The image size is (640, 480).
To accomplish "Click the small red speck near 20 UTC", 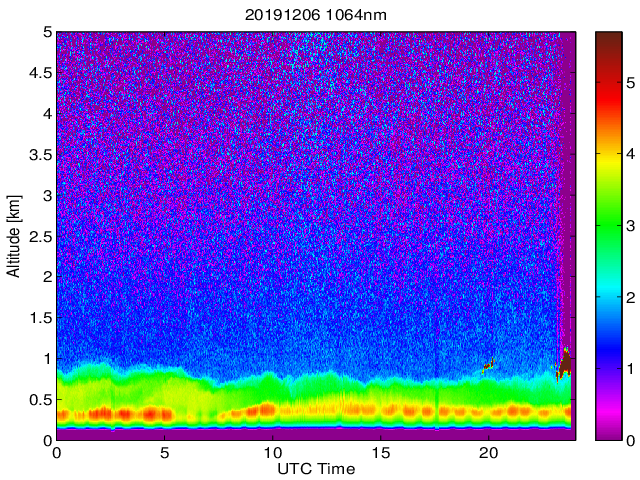I will click(489, 366).
